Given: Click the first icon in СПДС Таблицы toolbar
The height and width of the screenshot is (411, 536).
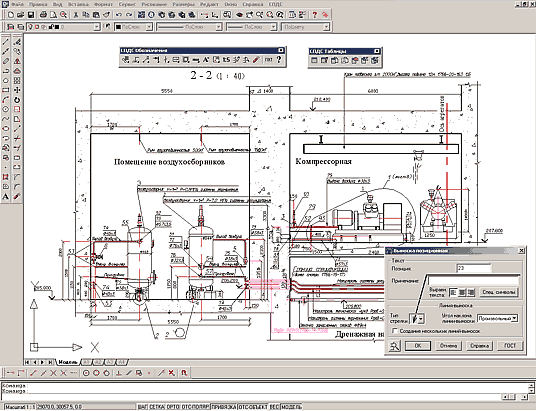Looking at the screenshot, I should [314, 61].
